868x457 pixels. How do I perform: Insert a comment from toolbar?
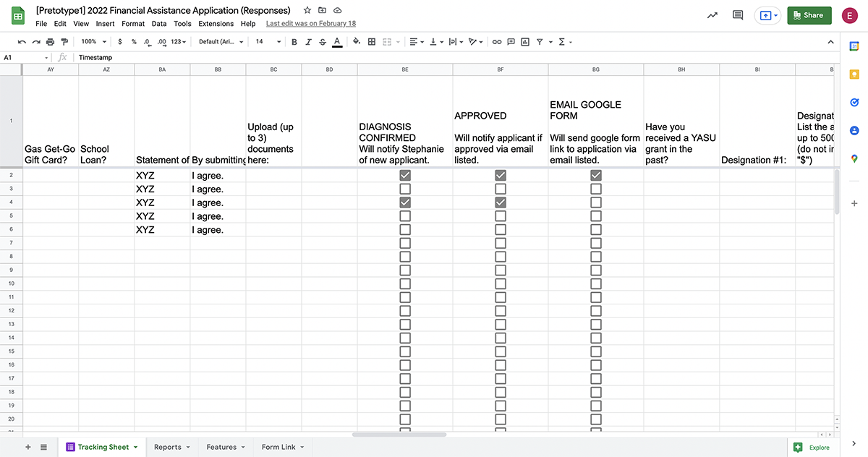pyautogui.click(x=511, y=42)
